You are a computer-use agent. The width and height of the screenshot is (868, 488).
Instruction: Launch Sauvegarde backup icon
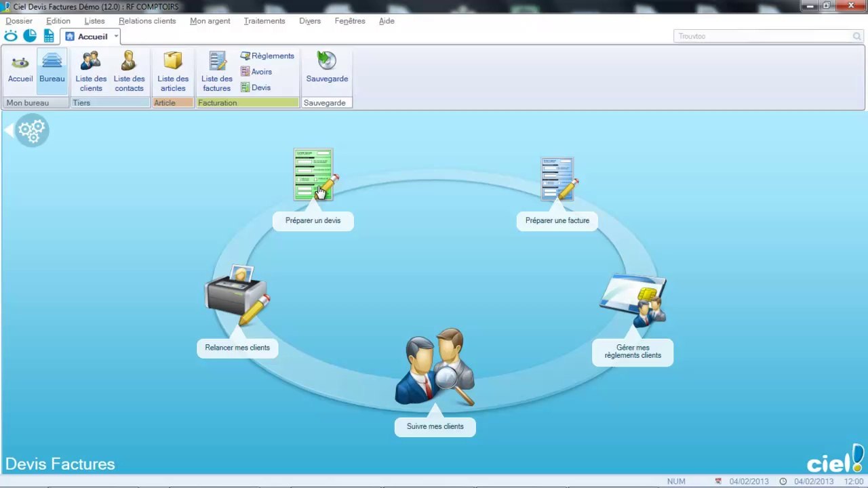click(x=327, y=68)
